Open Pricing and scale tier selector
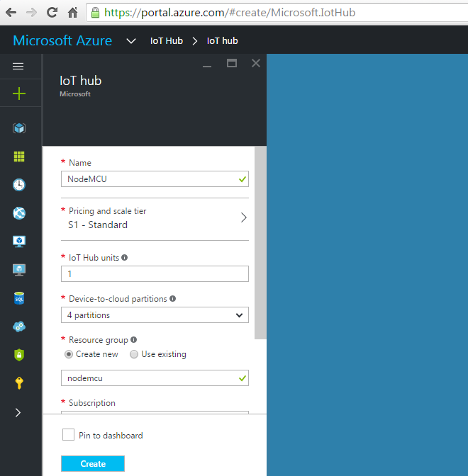Screen dimensions: 468x476 point(155,219)
